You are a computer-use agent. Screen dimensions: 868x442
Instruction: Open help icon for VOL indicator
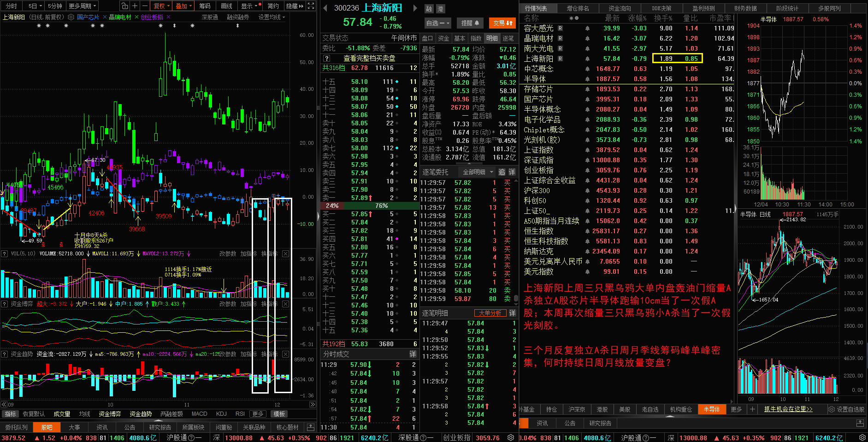(x=4, y=253)
